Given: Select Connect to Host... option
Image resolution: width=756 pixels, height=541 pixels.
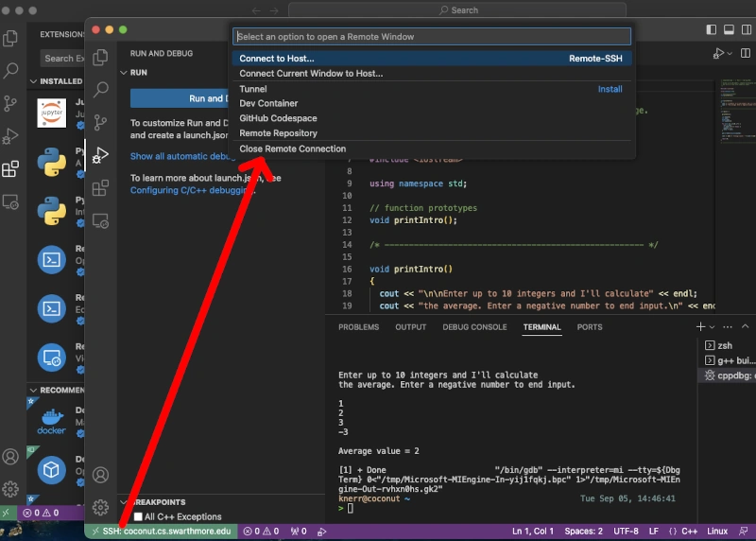Looking at the screenshot, I should (432, 59).
